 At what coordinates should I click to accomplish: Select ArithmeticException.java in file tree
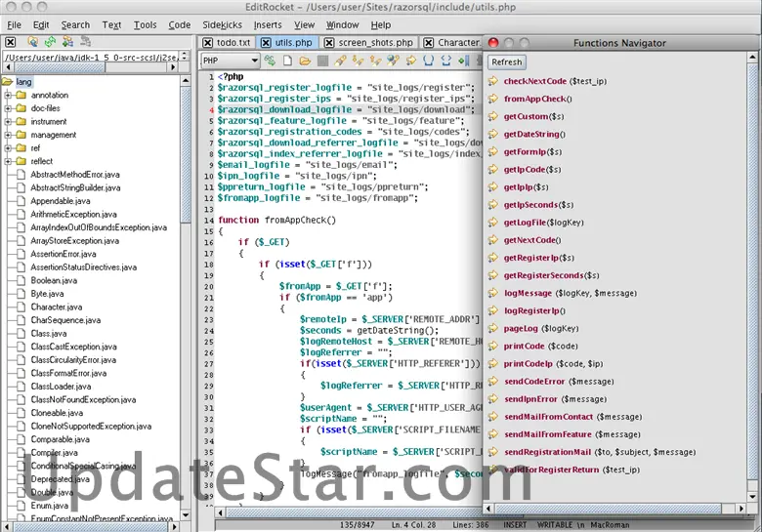click(x=73, y=214)
